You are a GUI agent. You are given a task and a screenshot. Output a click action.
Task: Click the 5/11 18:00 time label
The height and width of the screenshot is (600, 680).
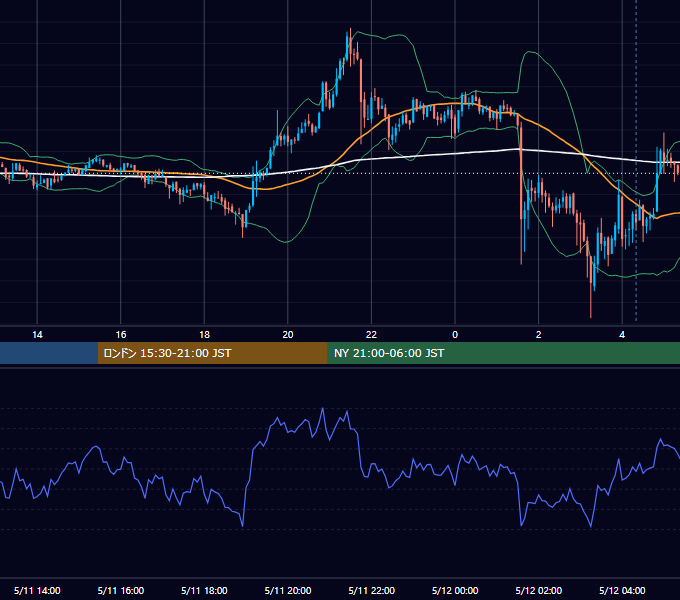(204, 590)
